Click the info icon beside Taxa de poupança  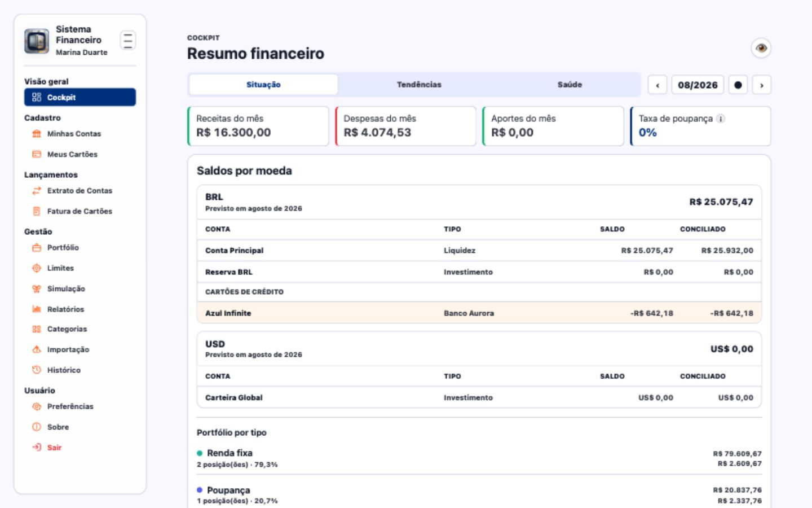pyautogui.click(x=721, y=119)
